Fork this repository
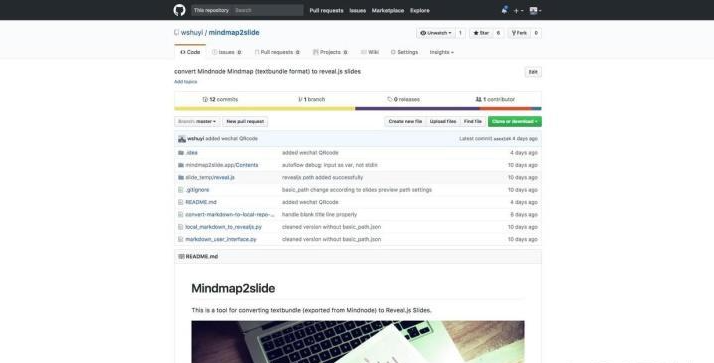714x363 pixels. pos(519,33)
